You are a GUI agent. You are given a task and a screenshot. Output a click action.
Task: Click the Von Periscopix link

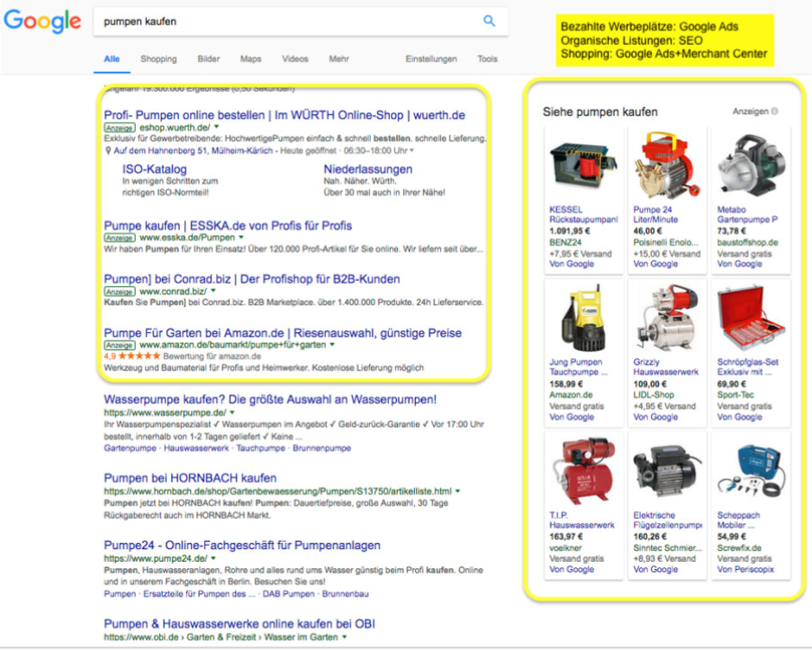pyautogui.click(x=745, y=569)
